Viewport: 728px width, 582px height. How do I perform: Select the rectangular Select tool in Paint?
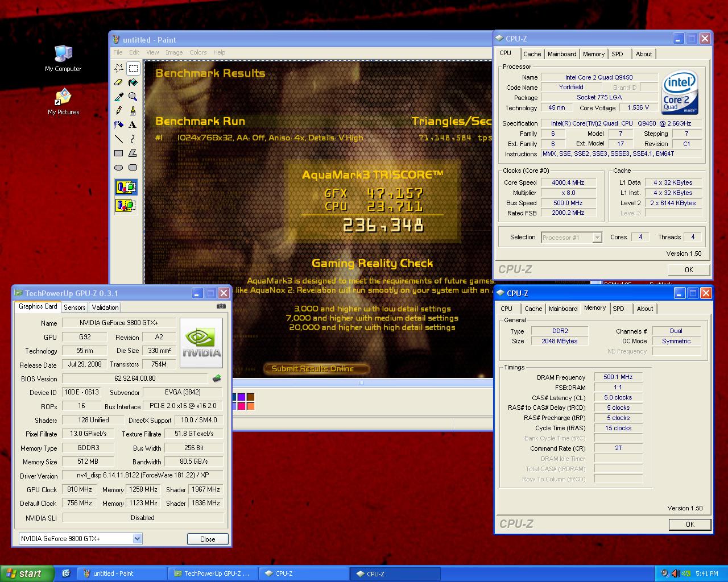[133, 68]
